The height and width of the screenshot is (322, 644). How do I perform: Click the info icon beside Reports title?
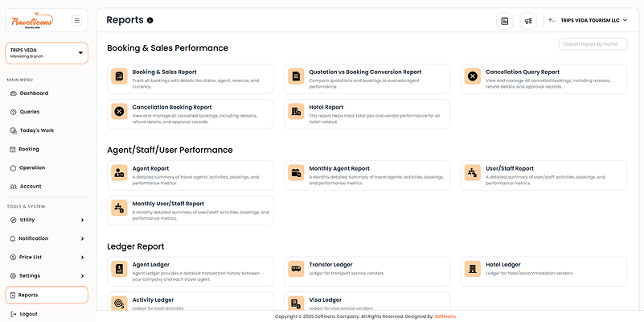tap(150, 20)
